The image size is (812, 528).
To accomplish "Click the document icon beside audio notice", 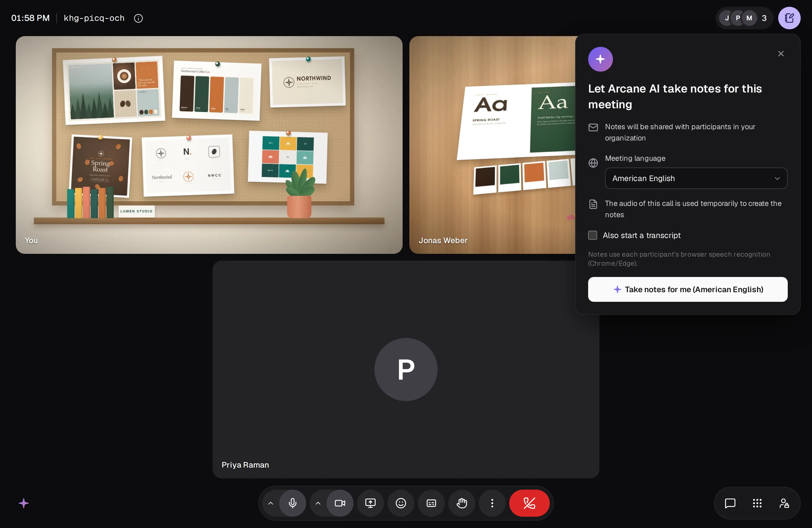I will (593, 204).
